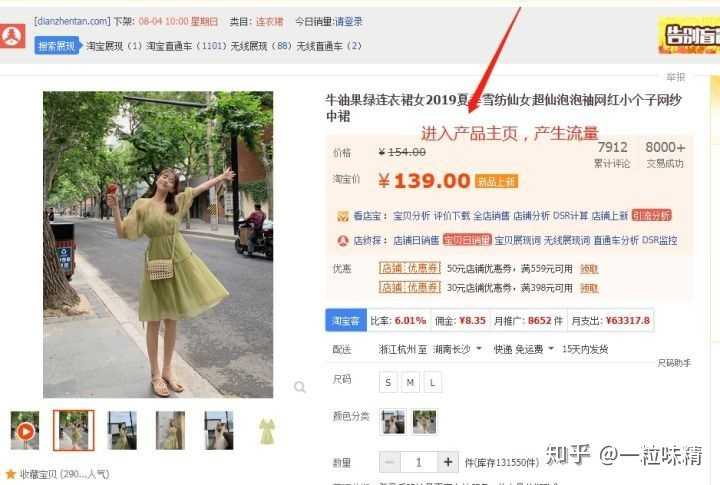Click the 8000+ 交易成功 count
The image size is (720, 485).
[x=665, y=154]
